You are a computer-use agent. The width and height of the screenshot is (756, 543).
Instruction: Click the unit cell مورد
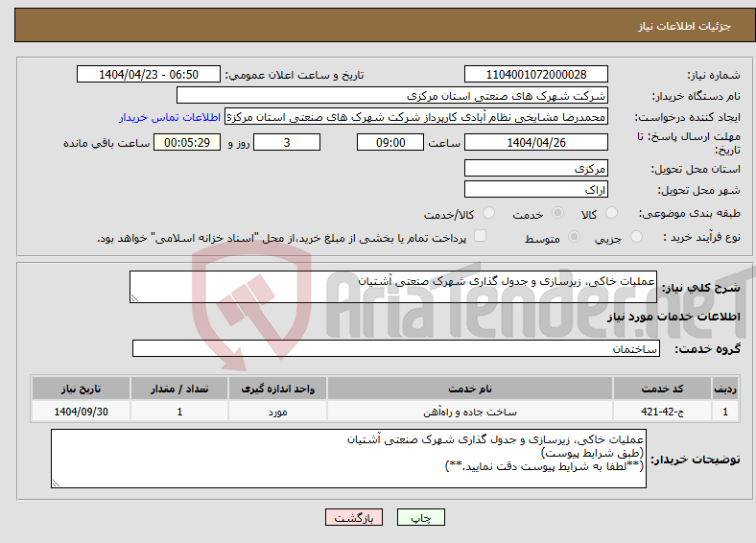click(277, 412)
